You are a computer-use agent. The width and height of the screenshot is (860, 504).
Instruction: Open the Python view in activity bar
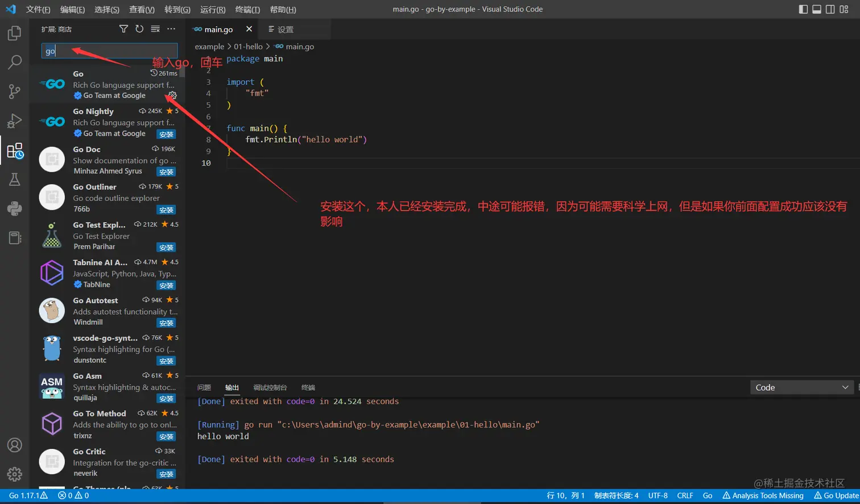[15, 208]
